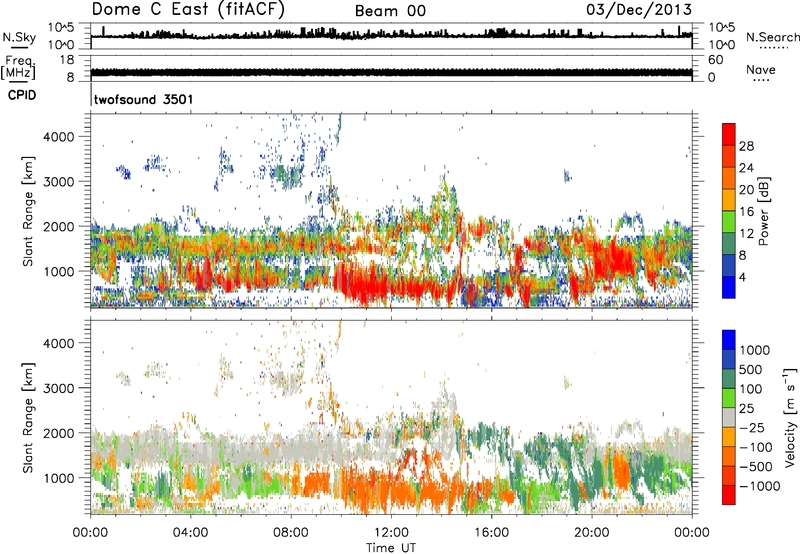Click the '4' tick on the Power scale

click(x=742, y=277)
